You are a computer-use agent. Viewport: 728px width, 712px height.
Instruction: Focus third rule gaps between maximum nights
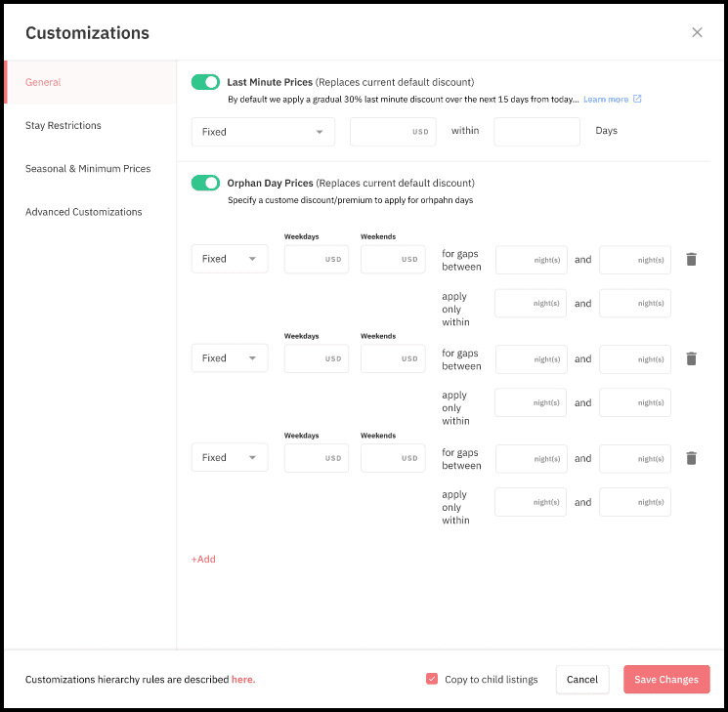[x=634, y=459]
